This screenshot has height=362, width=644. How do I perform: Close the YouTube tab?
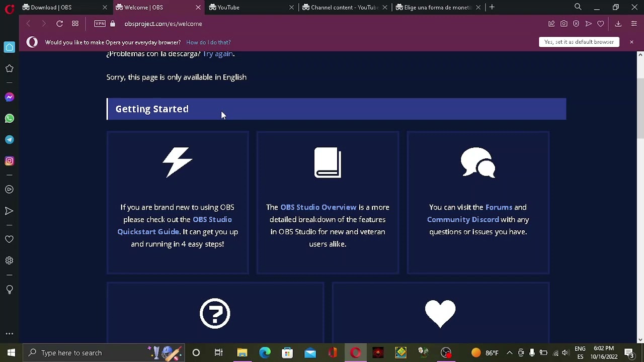[291, 8]
